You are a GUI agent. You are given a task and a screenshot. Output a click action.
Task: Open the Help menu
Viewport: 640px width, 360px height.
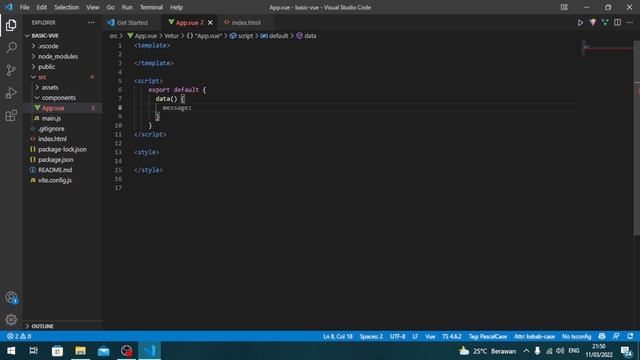[x=176, y=7]
